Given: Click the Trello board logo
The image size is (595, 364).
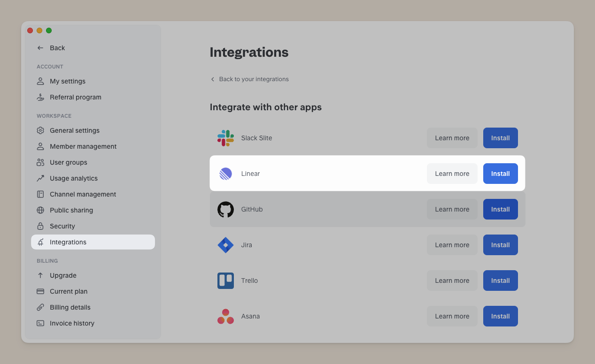Looking at the screenshot, I should tap(225, 281).
